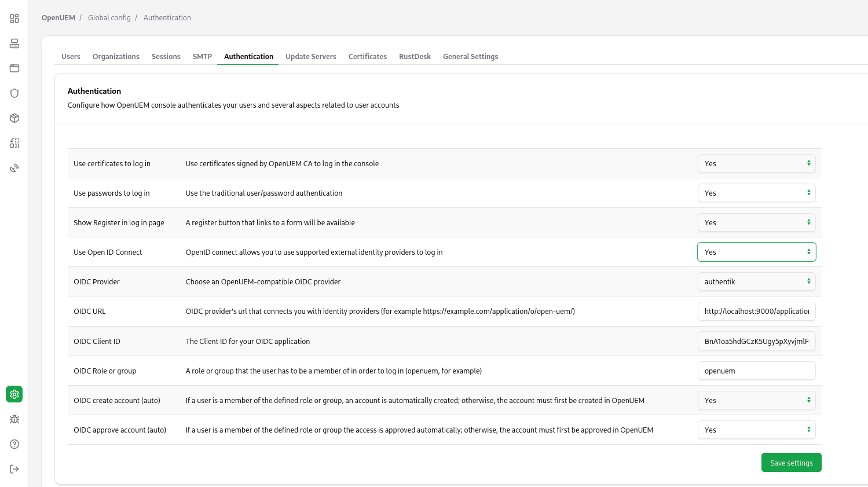This screenshot has width=868, height=487.
Task: Open the bug report icon in the sidebar
Action: coord(14,419)
